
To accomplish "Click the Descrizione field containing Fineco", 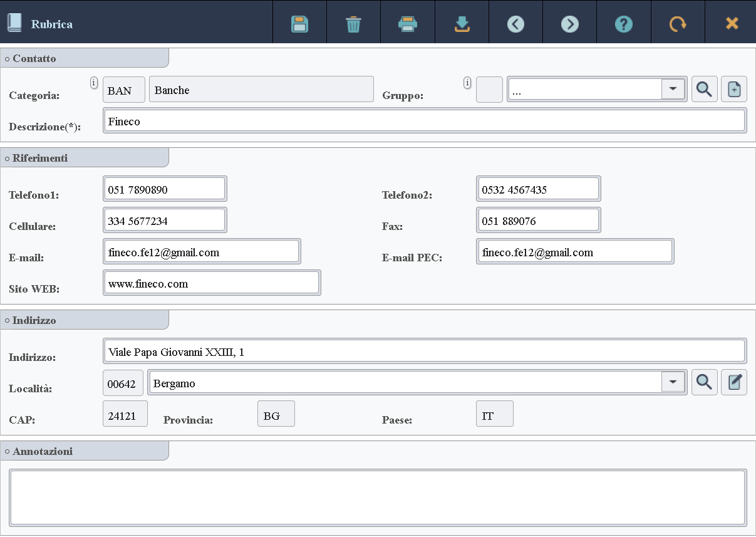I will 425,120.
